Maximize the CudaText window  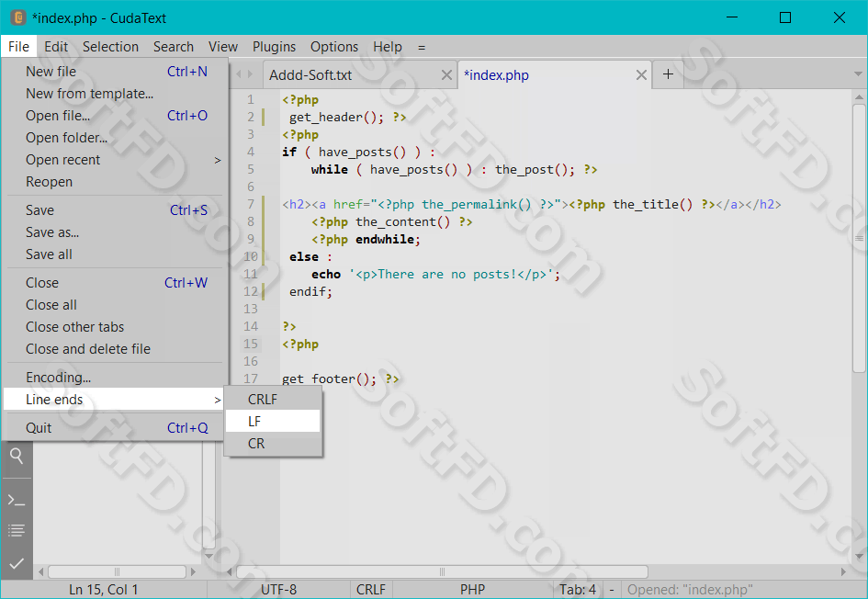(x=785, y=17)
